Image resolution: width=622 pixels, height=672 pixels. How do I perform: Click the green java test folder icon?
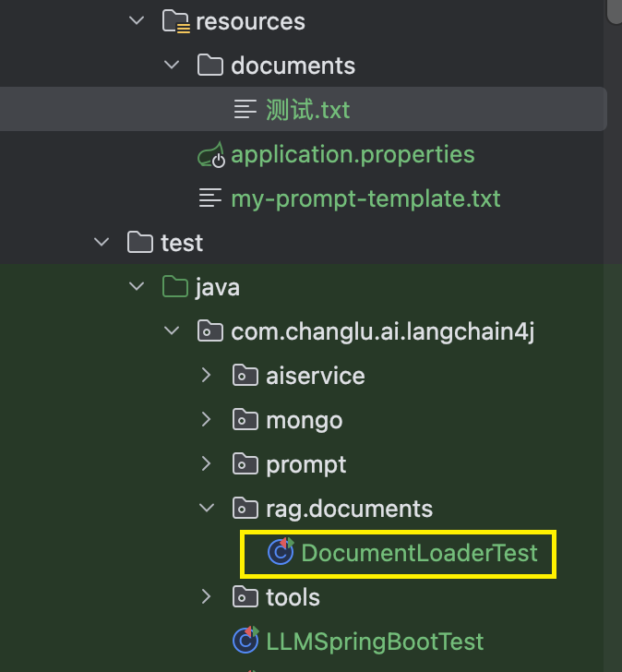pyautogui.click(x=175, y=286)
